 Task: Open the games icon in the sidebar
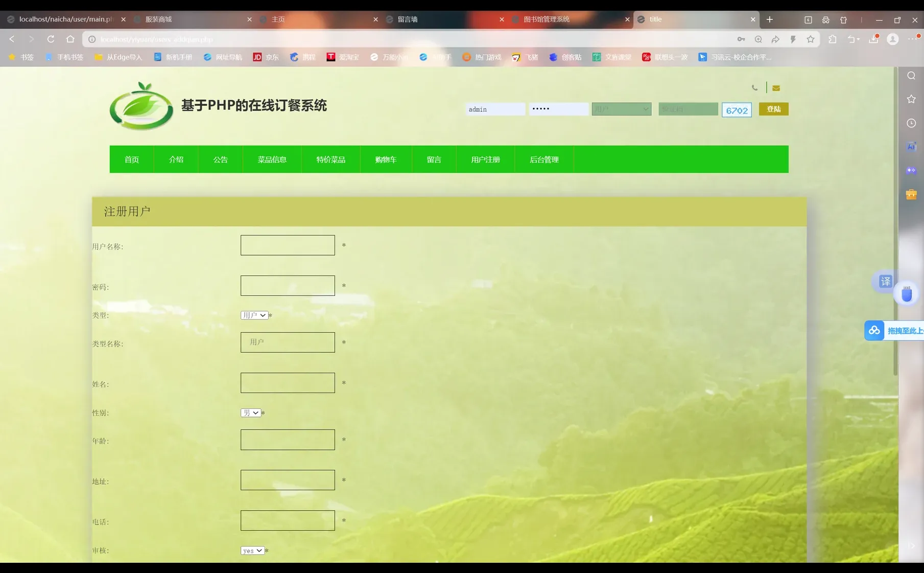911,171
